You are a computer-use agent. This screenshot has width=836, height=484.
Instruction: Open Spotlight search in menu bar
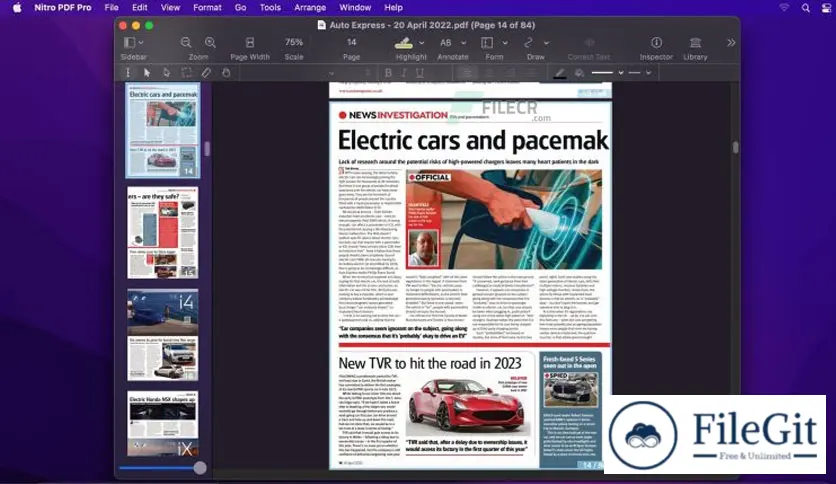click(x=806, y=7)
